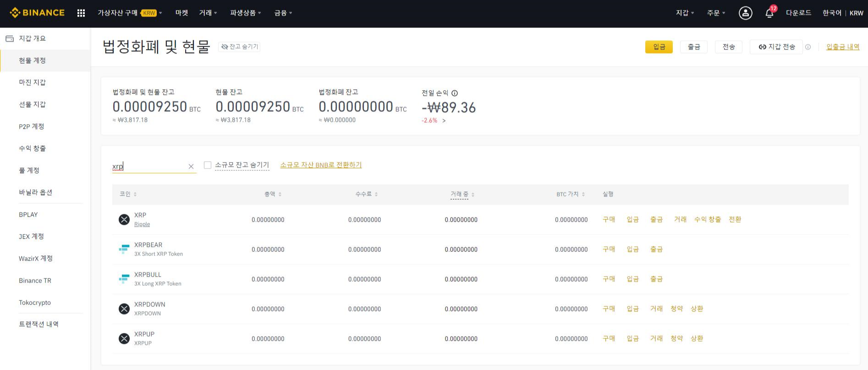This screenshot has height=370, width=868.
Task: Click the wallet overview card icon
Action: [10, 38]
